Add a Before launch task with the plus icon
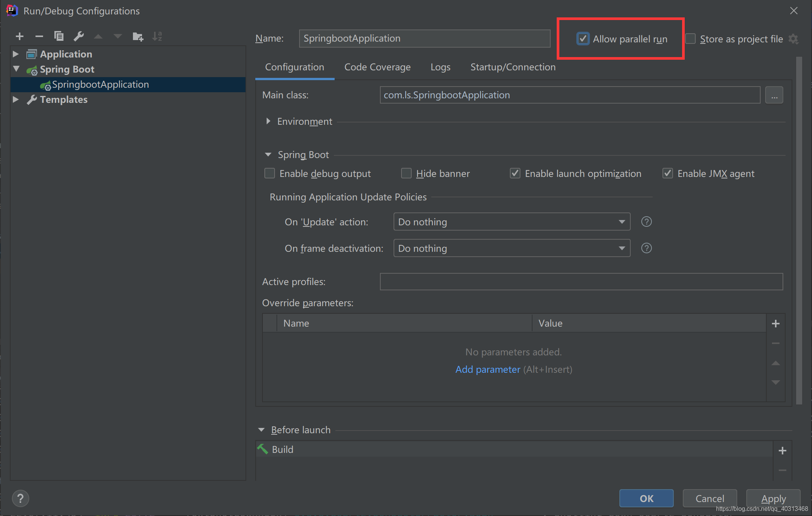 point(783,451)
